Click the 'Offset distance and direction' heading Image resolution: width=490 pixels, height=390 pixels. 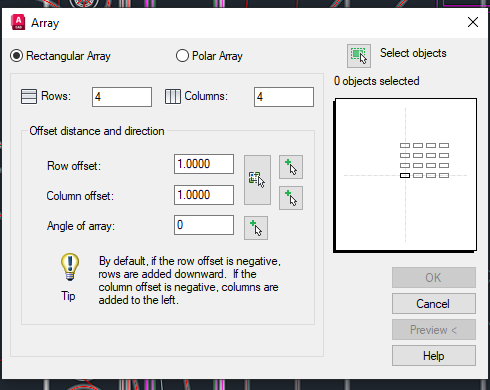click(x=97, y=131)
